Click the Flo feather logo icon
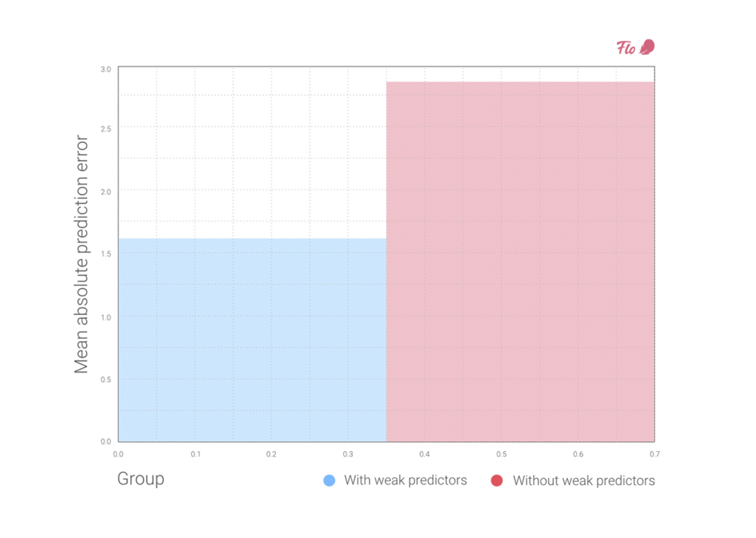Image resolution: width=756 pixels, height=538 pixels. pos(646,48)
